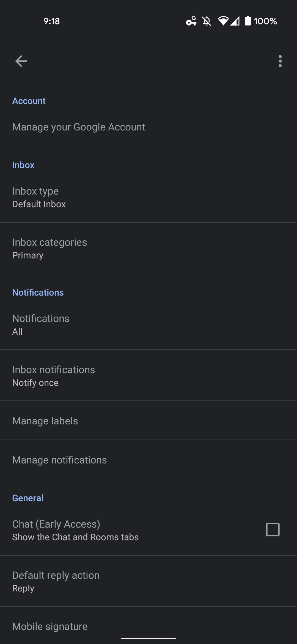The width and height of the screenshot is (297, 644).
Task: Enable the Chat (Early Access) checkbox
Action: coord(273,530)
